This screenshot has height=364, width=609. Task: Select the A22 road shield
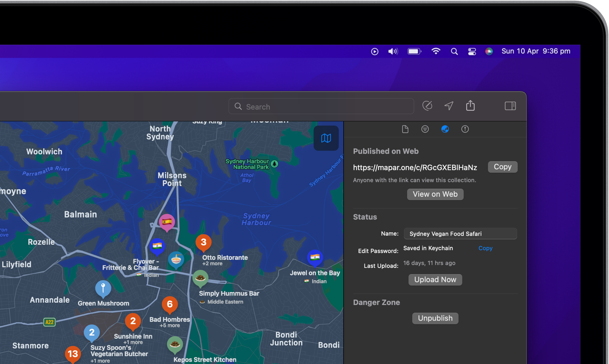[49, 322]
